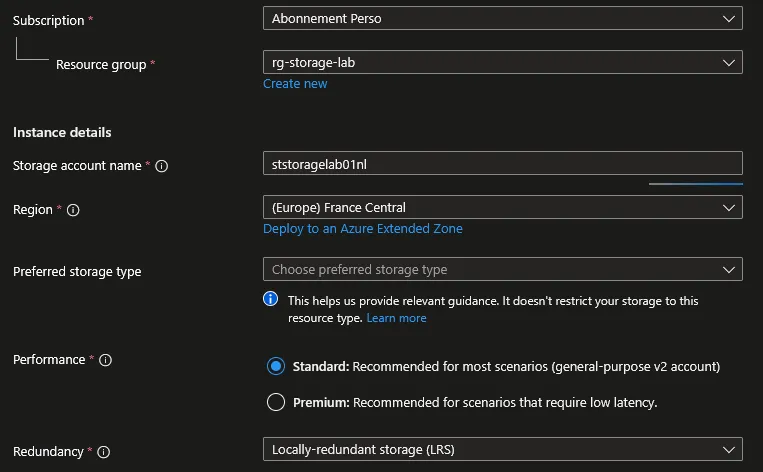This screenshot has width=763, height=472.
Task: Open the Region dropdown France Central
Action: pos(503,207)
